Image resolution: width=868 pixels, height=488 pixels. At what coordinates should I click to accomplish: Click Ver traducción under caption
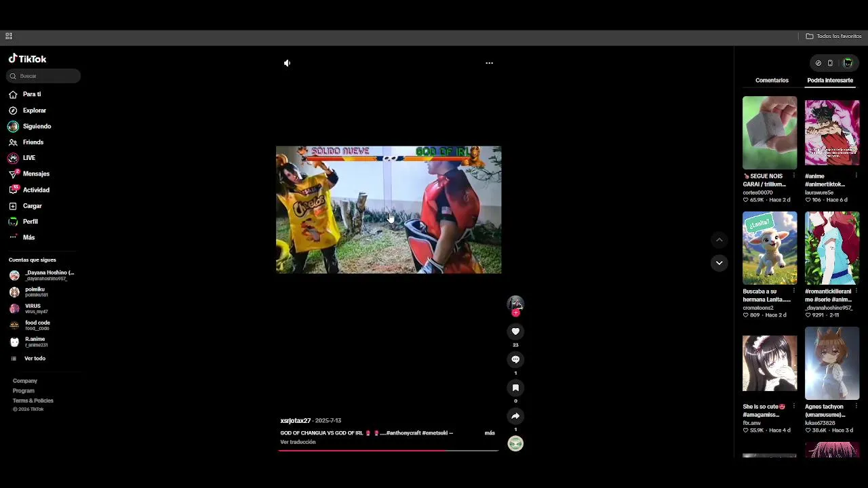pyautogui.click(x=298, y=442)
